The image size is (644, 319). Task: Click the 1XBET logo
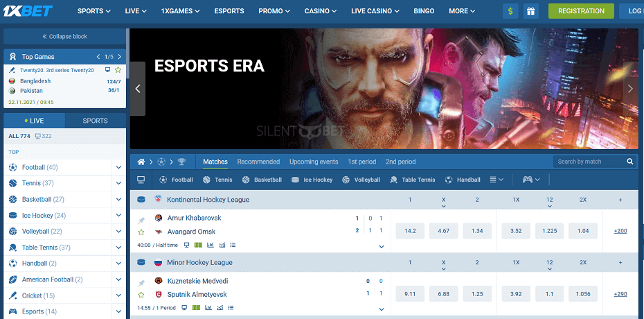coord(28,11)
